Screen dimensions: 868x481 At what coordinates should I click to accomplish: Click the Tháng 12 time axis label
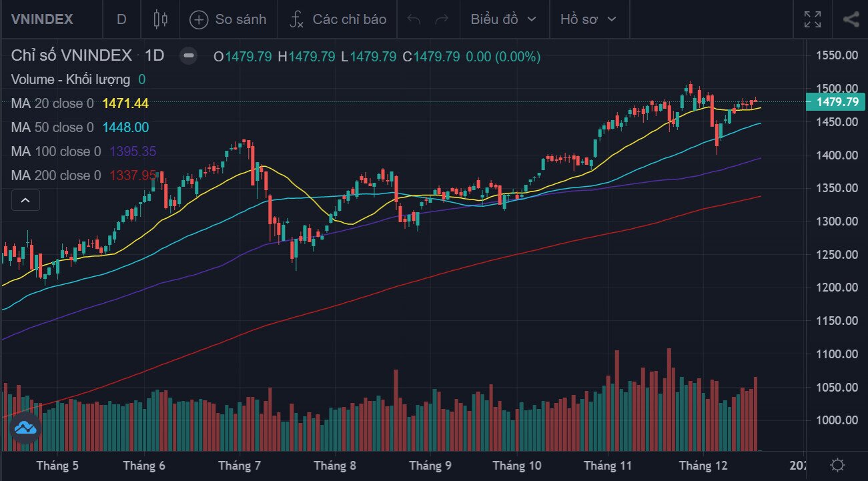[x=703, y=466]
